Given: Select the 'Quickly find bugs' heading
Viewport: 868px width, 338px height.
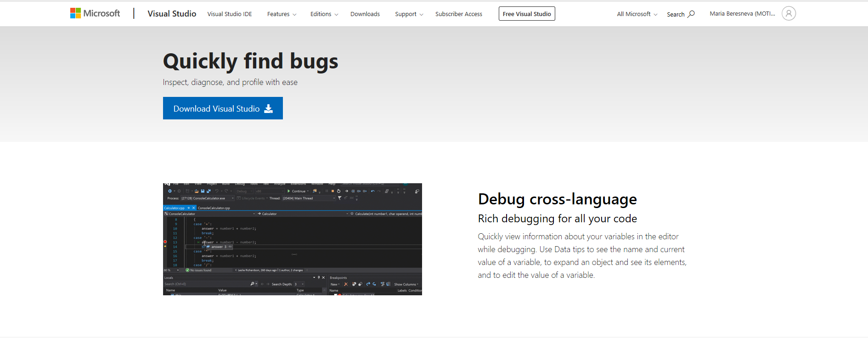Looking at the screenshot, I should [x=251, y=62].
